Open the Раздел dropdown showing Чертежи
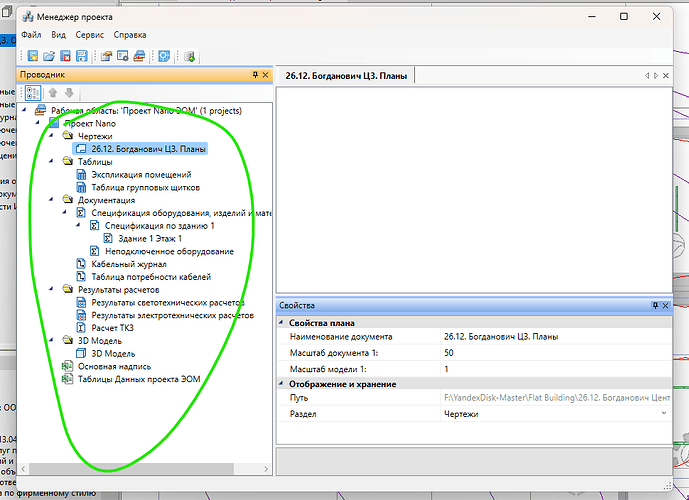 pos(664,413)
